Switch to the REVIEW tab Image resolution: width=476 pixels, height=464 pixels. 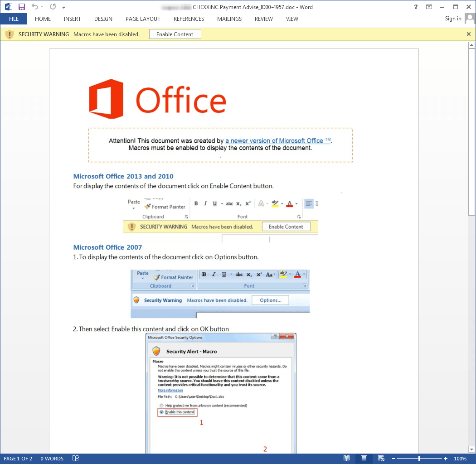[263, 19]
